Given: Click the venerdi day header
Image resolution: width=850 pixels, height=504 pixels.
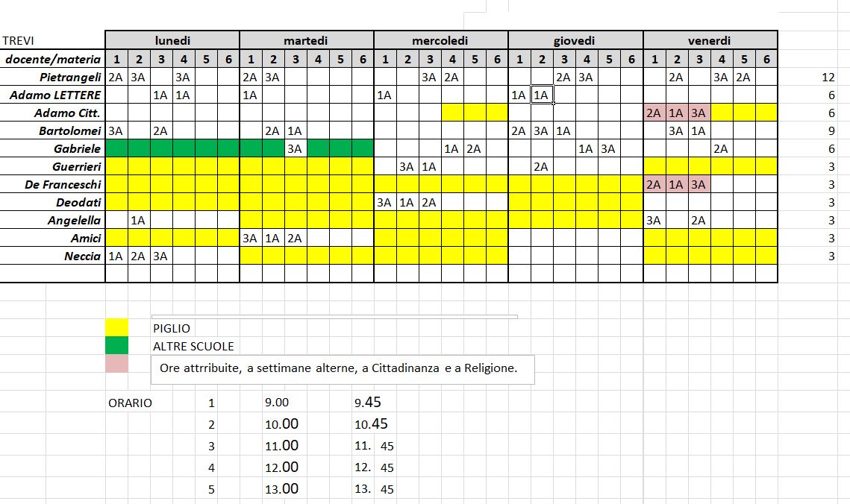Looking at the screenshot, I should 709,41.
